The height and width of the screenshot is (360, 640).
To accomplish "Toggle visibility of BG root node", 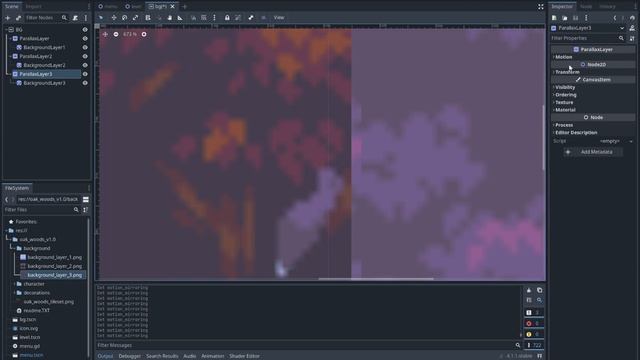I will [85, 30].
